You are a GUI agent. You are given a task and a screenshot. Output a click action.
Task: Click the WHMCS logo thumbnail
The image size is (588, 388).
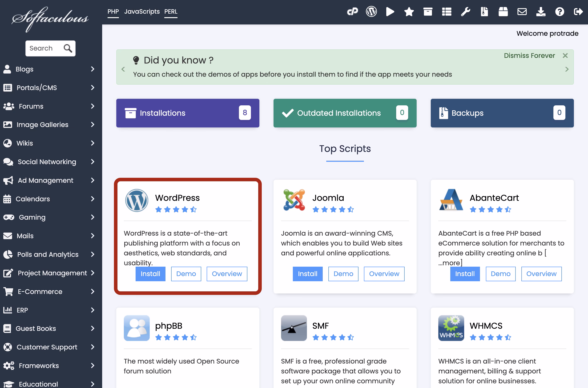451,328
